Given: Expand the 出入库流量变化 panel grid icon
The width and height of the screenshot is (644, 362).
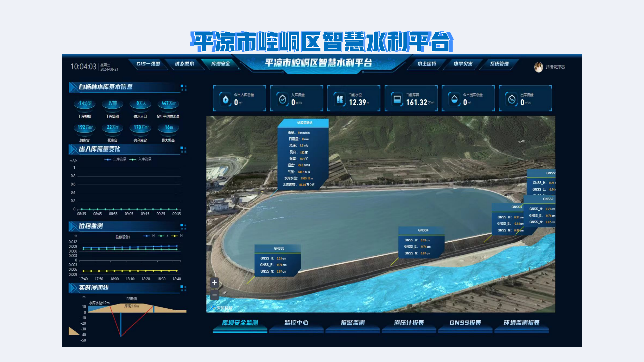Looking at the screenshot, I should click(183, 149).
